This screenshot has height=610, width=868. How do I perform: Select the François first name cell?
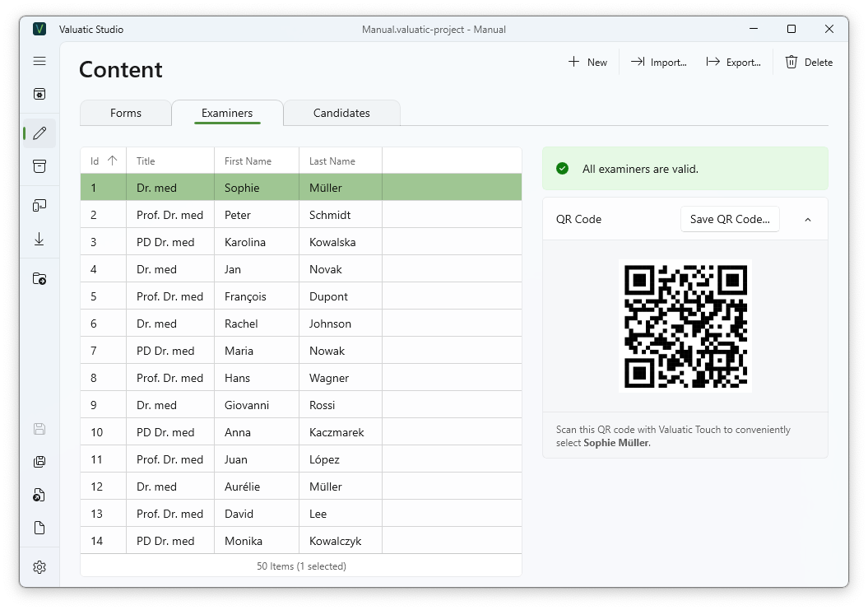pyautogui.click(x=257, y=296)
